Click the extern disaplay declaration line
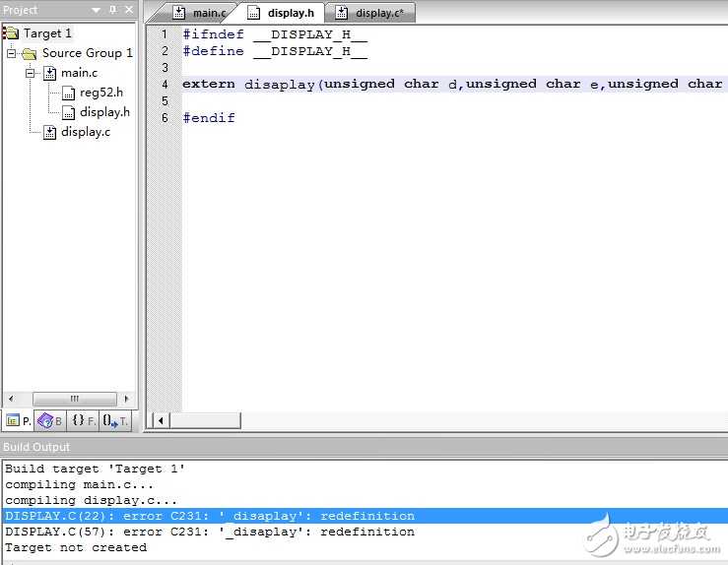The image size is (728, 565). tap(454, 84)
